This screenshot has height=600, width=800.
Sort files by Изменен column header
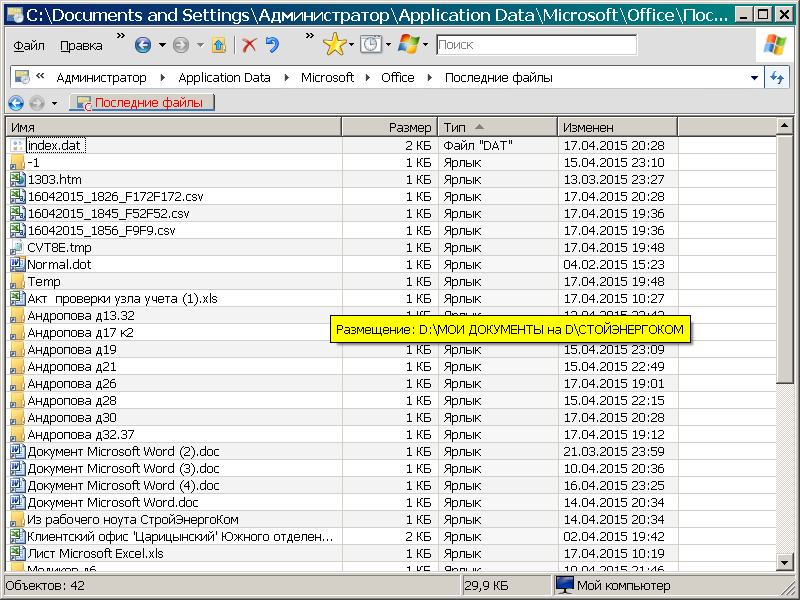(616, 127)
